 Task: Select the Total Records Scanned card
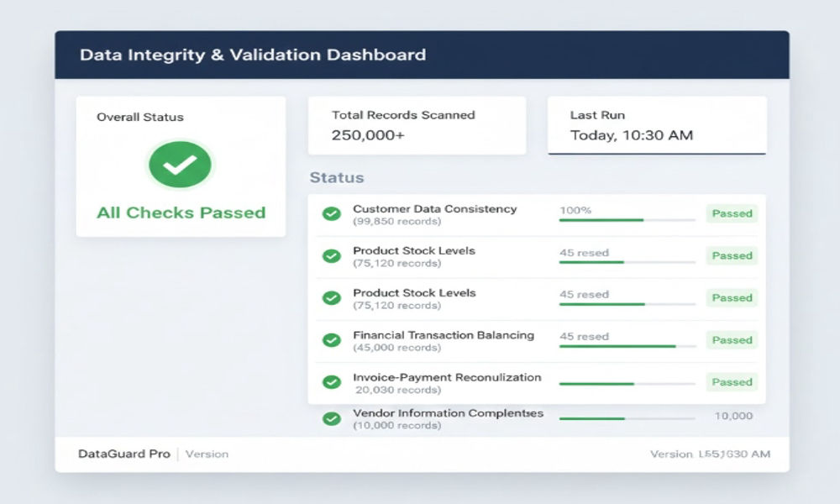(417, 125)
